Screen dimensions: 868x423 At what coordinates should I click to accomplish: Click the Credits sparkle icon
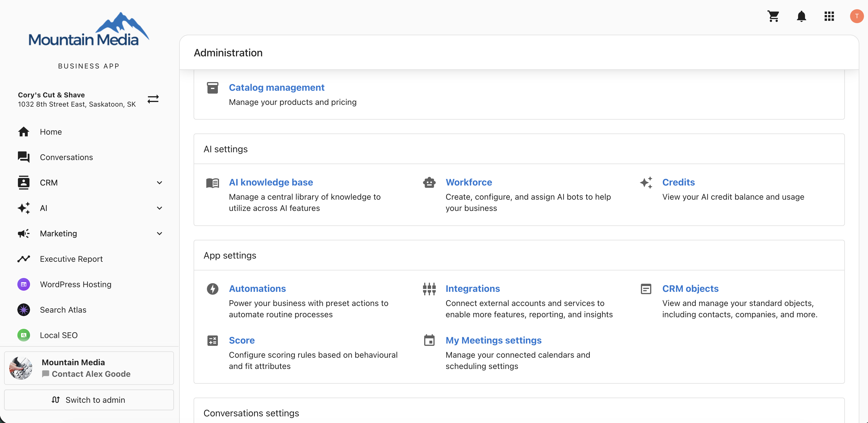tap(646, 182)
